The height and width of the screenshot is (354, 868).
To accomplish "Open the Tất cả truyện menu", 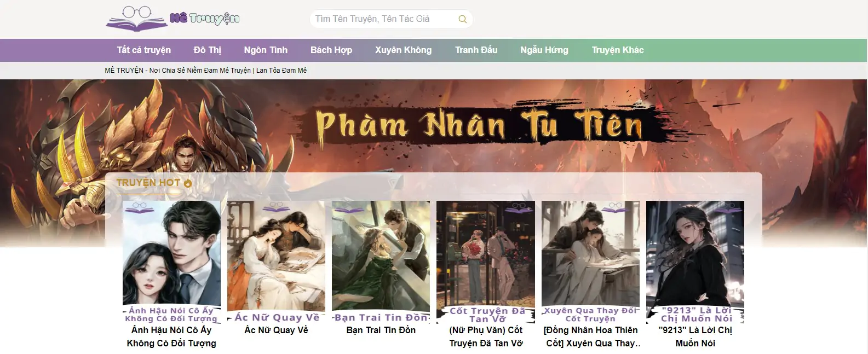I will 143,50.
